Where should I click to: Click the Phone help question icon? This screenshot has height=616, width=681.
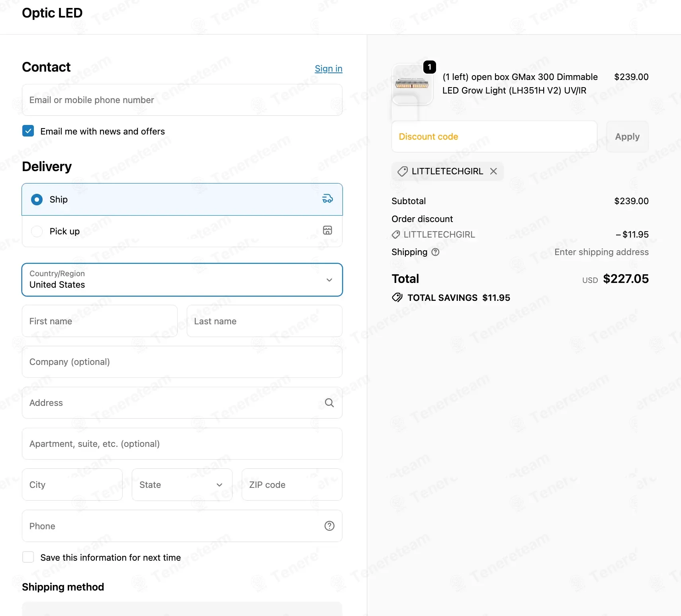tap(329, 526)
